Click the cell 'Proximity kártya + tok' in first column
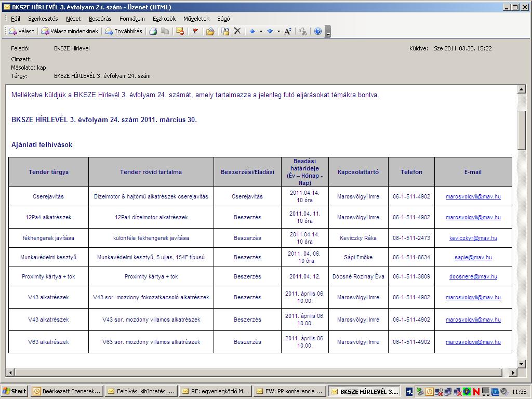Screen dimensions: 532x399 [48, 276]
